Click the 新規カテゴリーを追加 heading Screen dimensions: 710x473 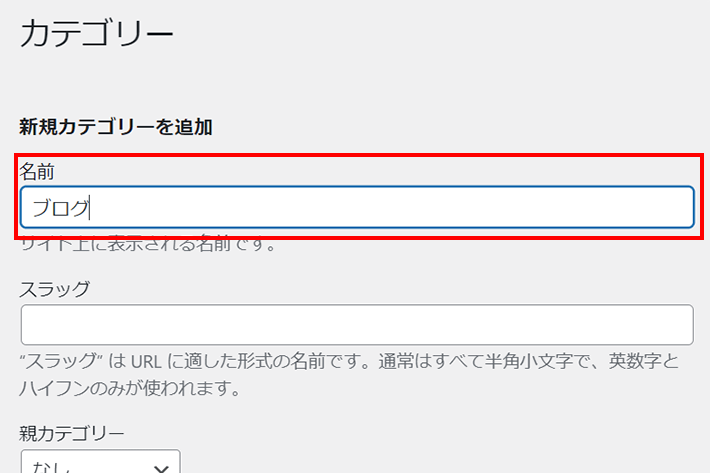coord(116,127)
